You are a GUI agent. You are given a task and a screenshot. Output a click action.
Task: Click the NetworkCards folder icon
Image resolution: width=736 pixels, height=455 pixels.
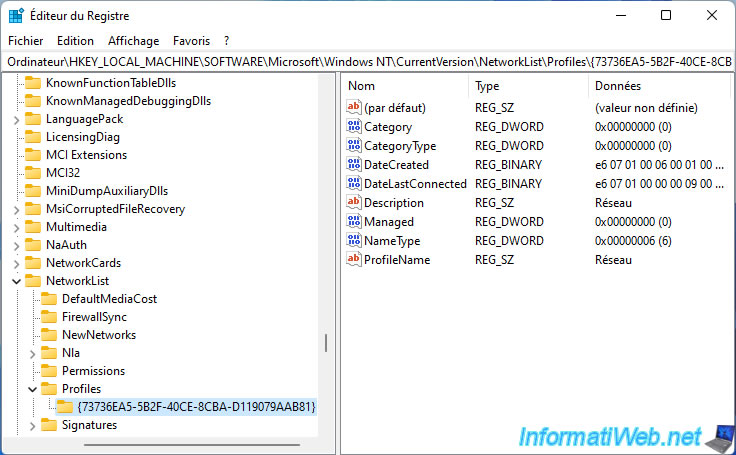pyautogui.click(x=33, y=263)
